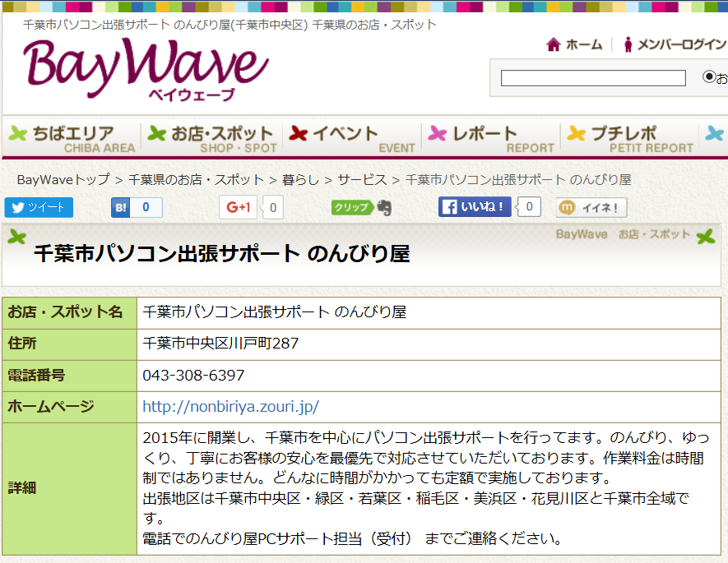Click the BayWave logo
The image size is (728, 563).
pos(146,69)
